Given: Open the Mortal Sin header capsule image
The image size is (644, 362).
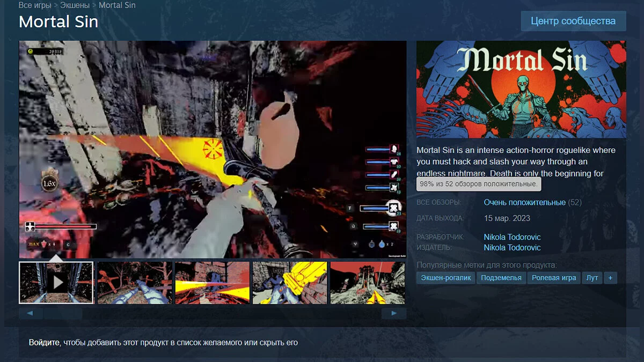Looking at the screenshot, I should pos(521,90).
